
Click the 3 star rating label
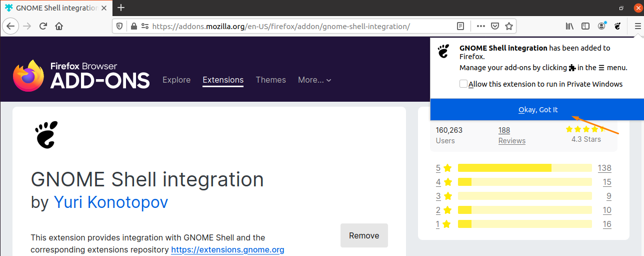point(443,196)
